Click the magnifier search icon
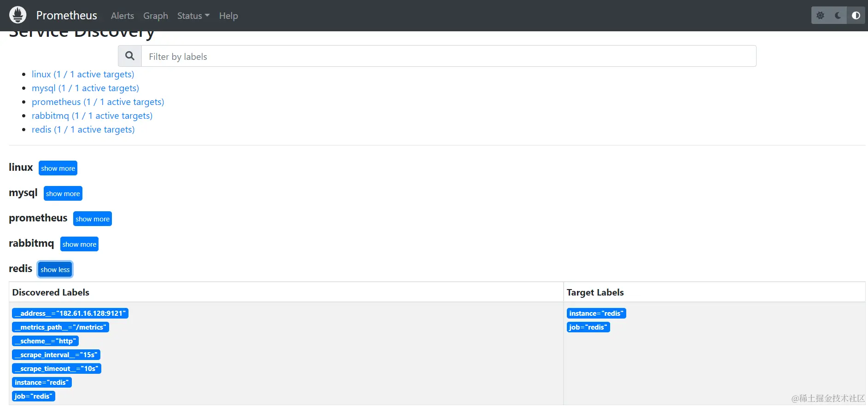The width and height of the screenshot is (868, 406). [130, 56]
